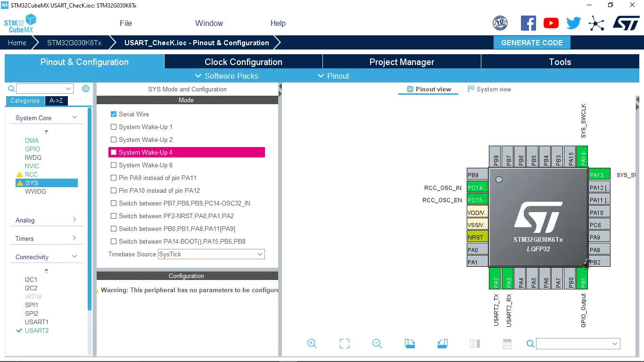Click the NRST pin on the chip
This screenshot has height=362, width=644.
(478, 237)
